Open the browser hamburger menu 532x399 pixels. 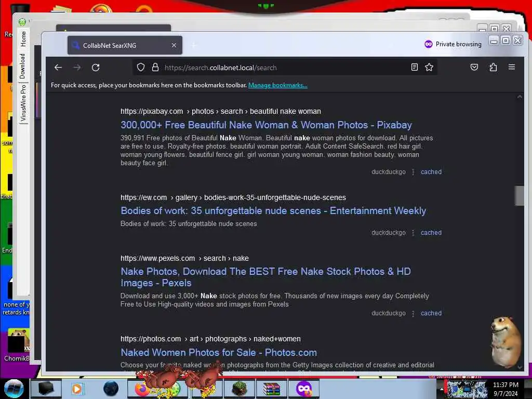[x=512, y=67]
